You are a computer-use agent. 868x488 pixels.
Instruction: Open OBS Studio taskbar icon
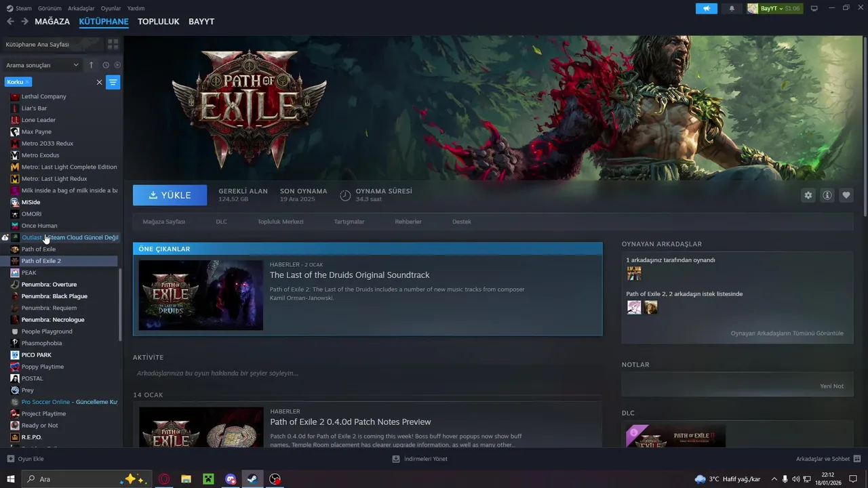(275, 479)
